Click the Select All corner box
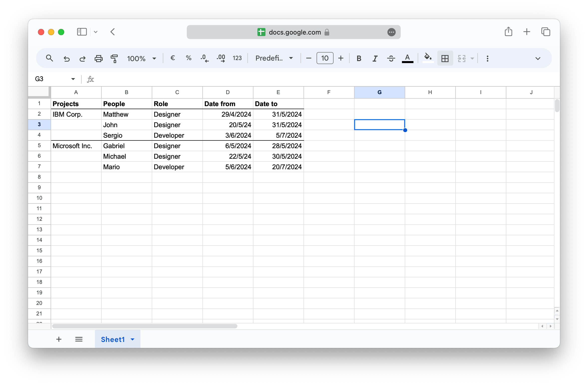Viewport: 588px width, 385px height. (39, 92)
